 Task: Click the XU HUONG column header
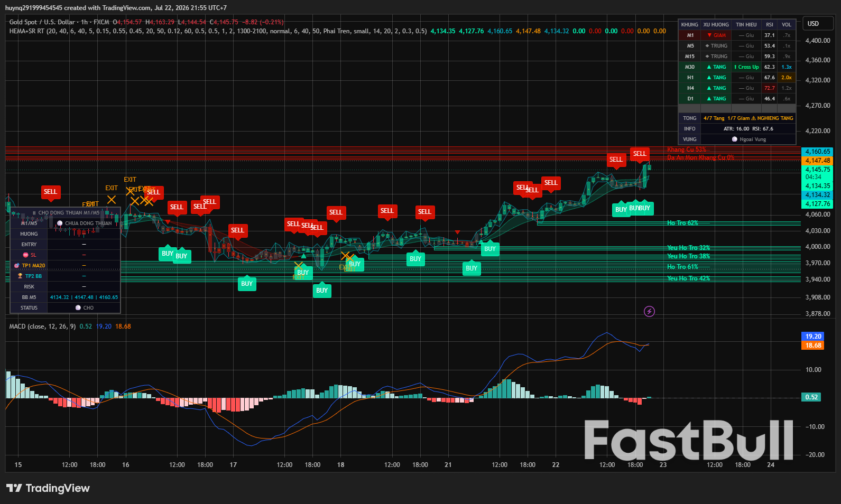click(716, 25)
